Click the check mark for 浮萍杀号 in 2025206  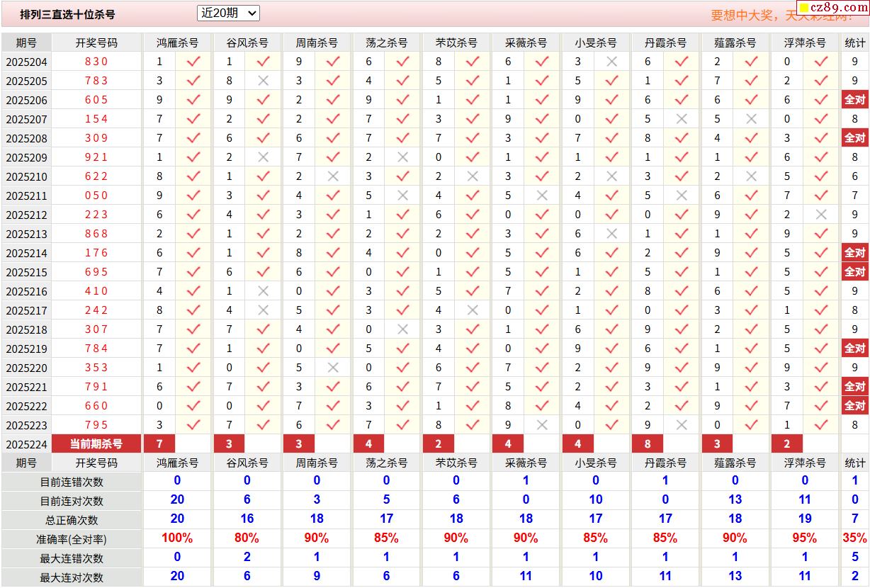[x=821, y=100]
